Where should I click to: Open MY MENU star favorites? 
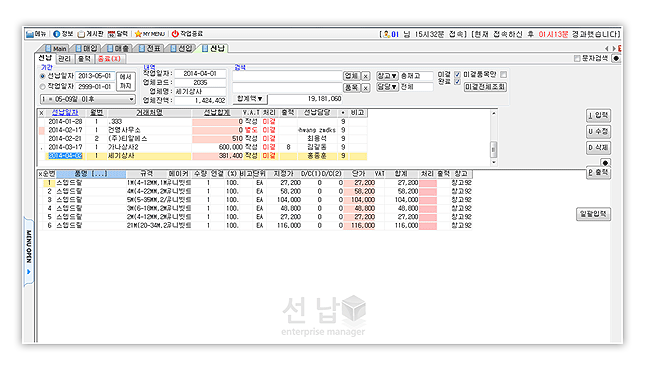(138, 34)
